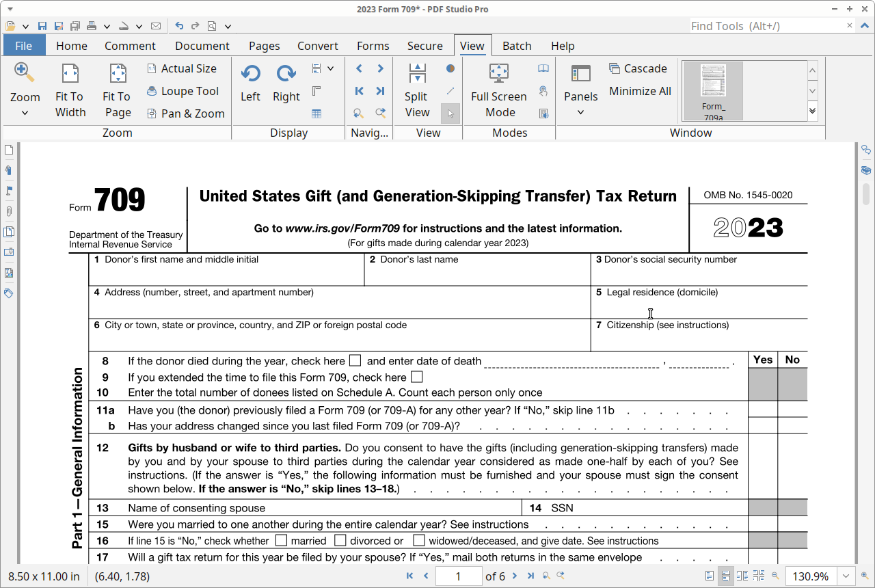Fit the page To Width
The image size is (875, 588).
[70, 90]
